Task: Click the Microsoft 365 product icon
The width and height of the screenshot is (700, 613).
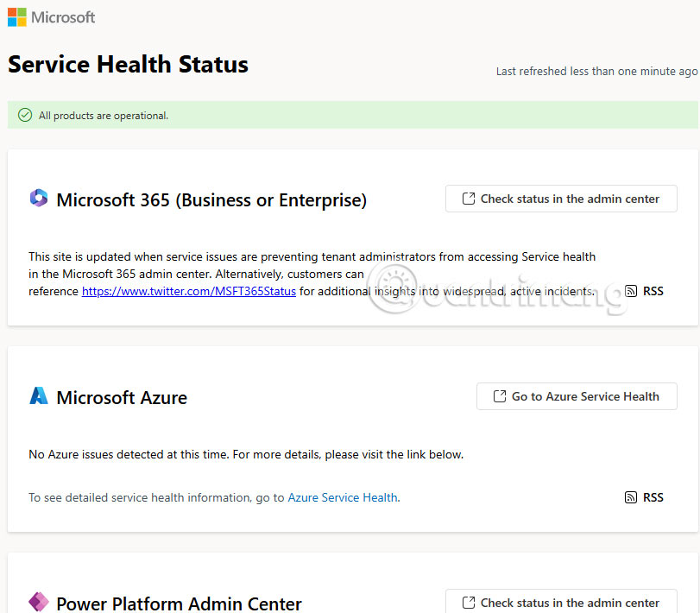Action: (x=39, y=198)
